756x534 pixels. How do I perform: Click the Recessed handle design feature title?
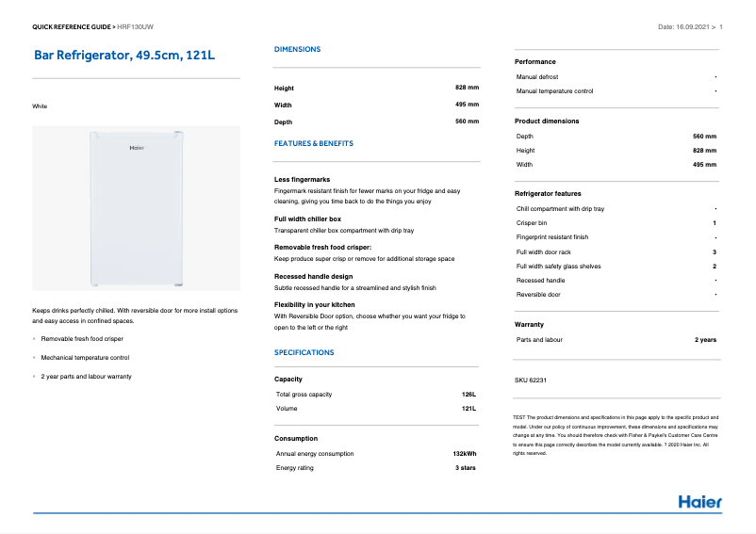[x=313, y=277]
